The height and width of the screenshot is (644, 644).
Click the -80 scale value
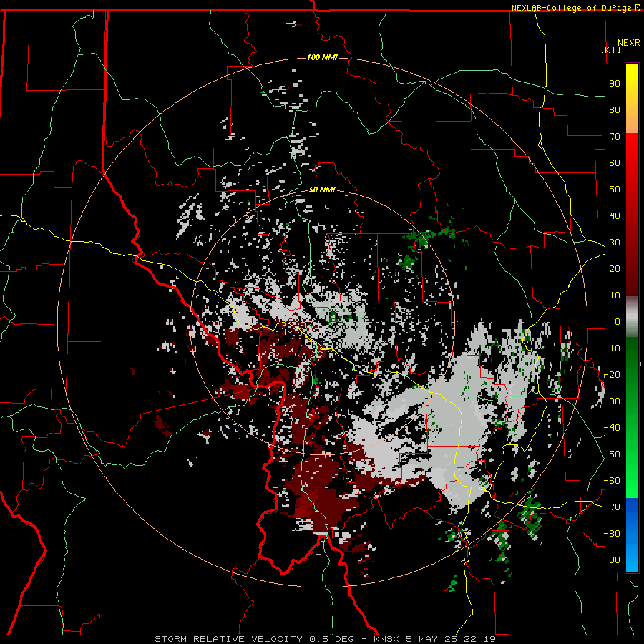[x=612, y=534]
